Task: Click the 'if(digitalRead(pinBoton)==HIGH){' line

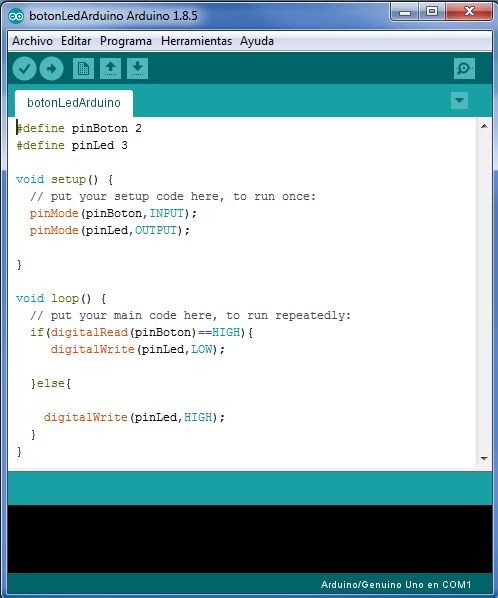Action: (x=141, y=333)
